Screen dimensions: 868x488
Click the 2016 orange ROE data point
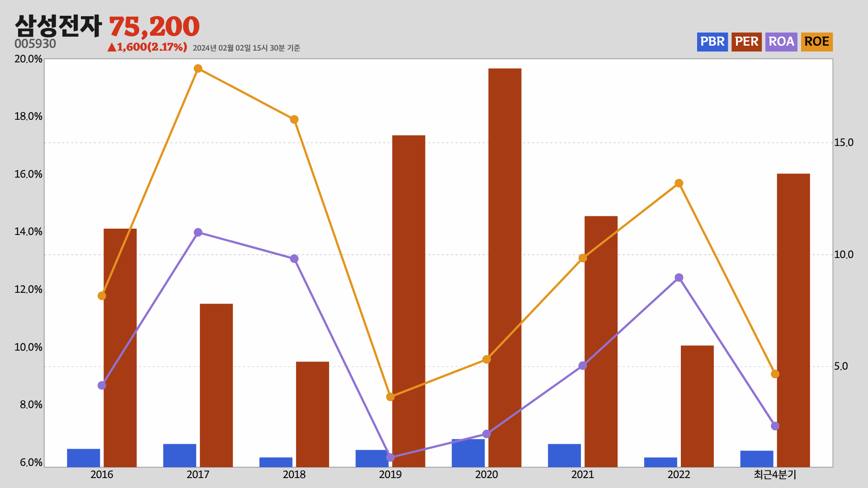pyautogui.click(x=102, y=296)
